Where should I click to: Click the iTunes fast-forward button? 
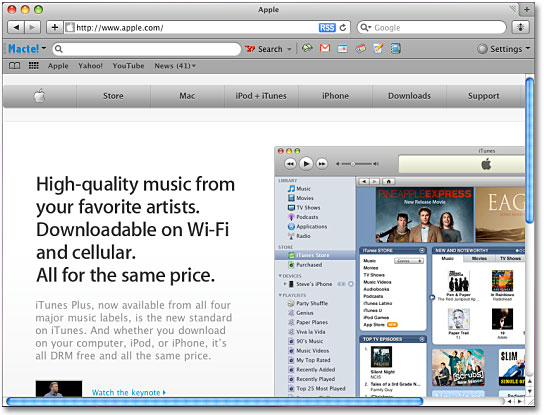(322, 163)
